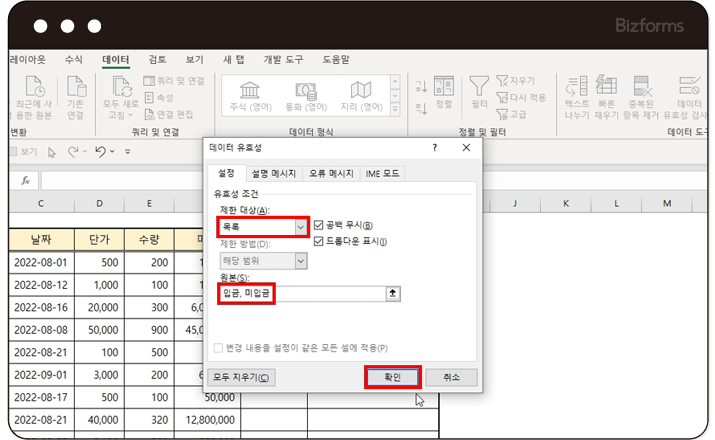The width and height of the screenshot is (715, 440).
Task: Toggle the 드롭다운 표시 checkbox
Action: [x=318, y=241]
